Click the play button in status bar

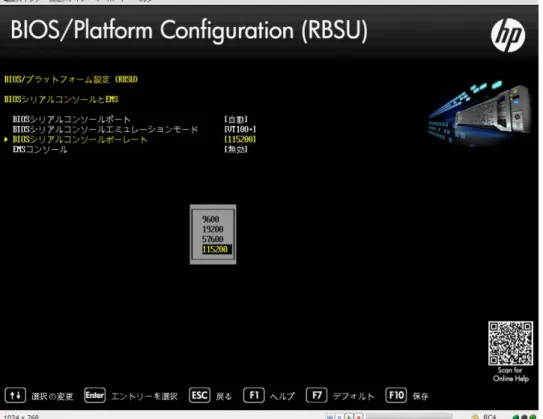coord(349,417)
